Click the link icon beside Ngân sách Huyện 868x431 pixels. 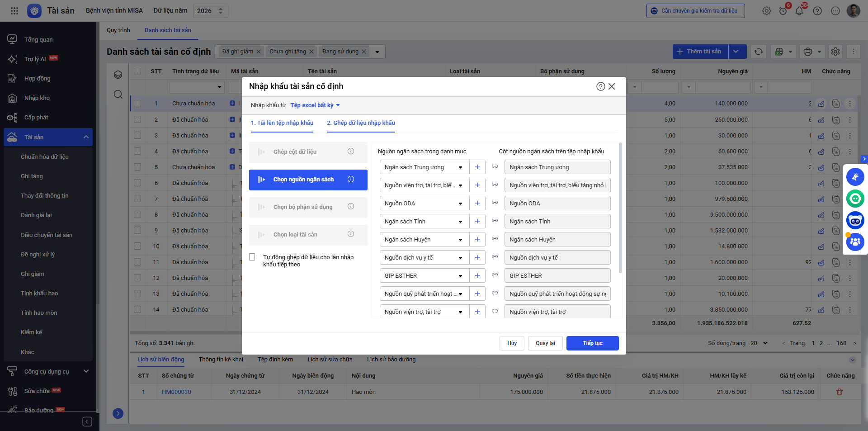pos(495,239)
